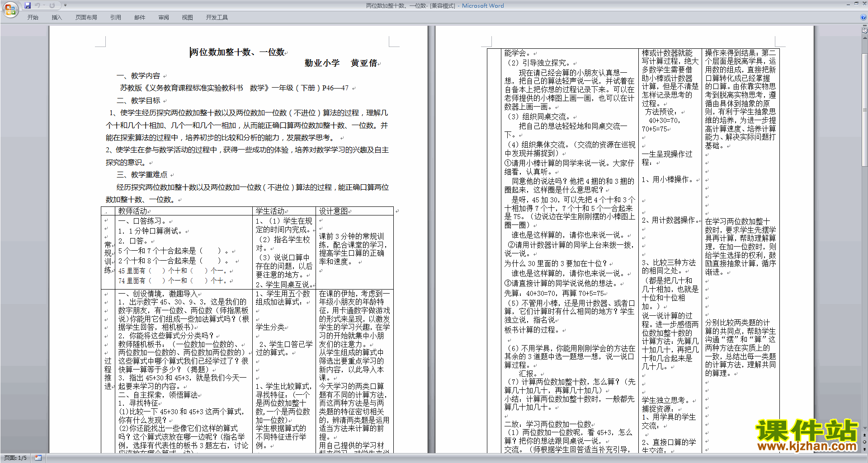Switch to the 页面布局 tab
This screenshot has height=463, width=868.
pyautogui.click(x=86, y=17)
